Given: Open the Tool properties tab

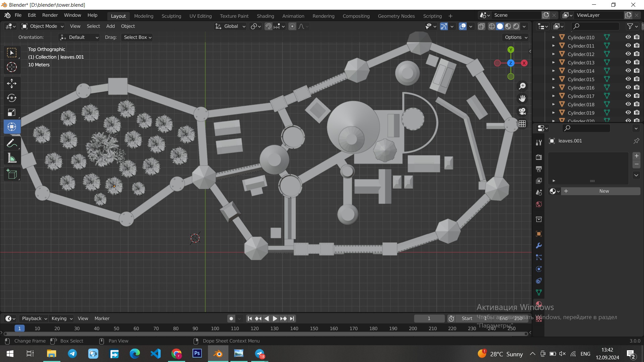Looking at the screenshot, I should click(539, 142).
